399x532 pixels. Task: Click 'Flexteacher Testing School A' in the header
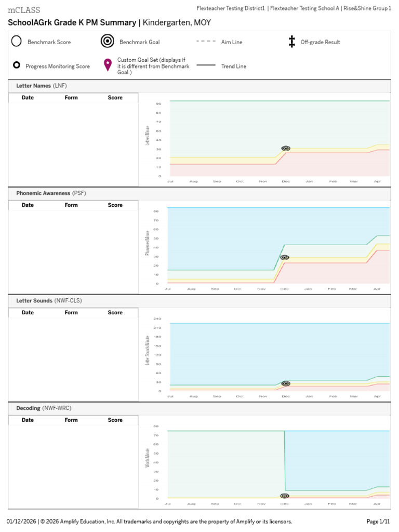[304, 8]
